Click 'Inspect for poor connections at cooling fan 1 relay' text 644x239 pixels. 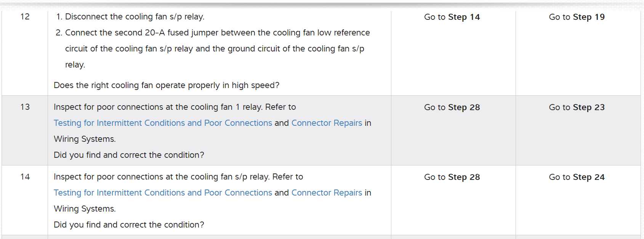tap(175, 107)
